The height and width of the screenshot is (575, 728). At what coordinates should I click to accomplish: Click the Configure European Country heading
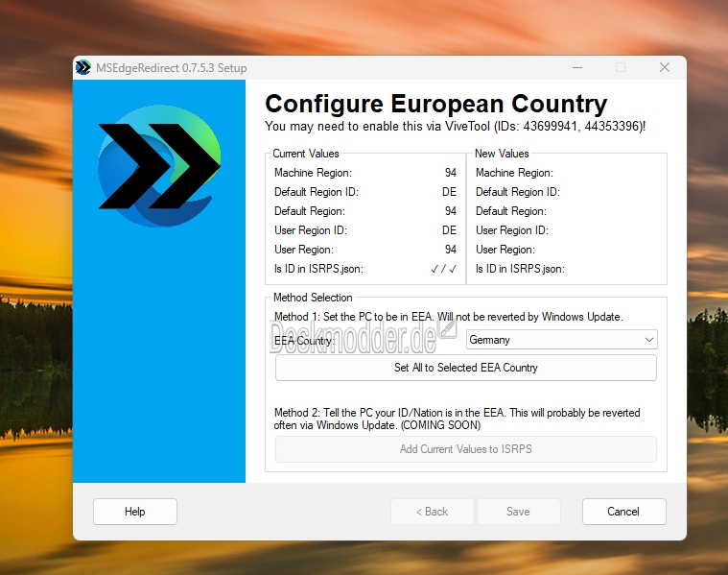pos(436,104)
